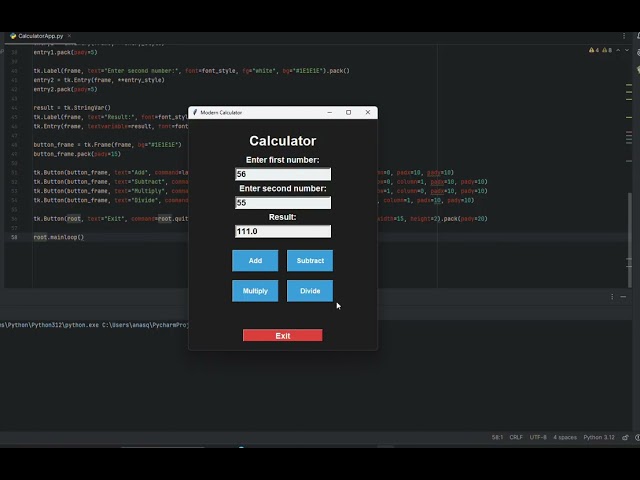Click the python.exe command path in run output

[94, 325]
